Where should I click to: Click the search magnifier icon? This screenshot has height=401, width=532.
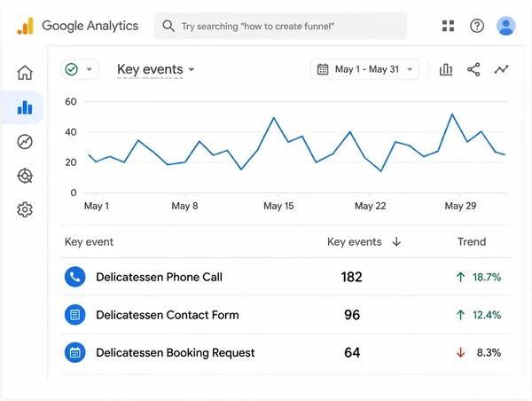click(x=168, y=26)
